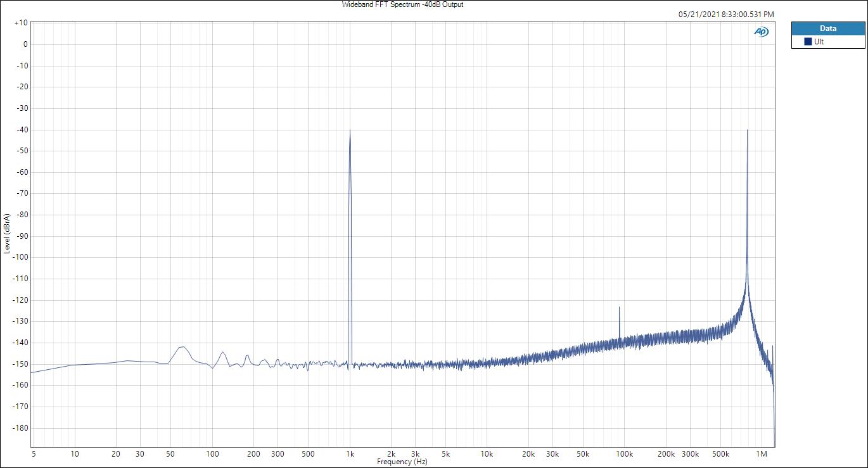Click the Ult trace color swatch
The width and height of the screenshot is (868, 468).
(x=808, y=42)
